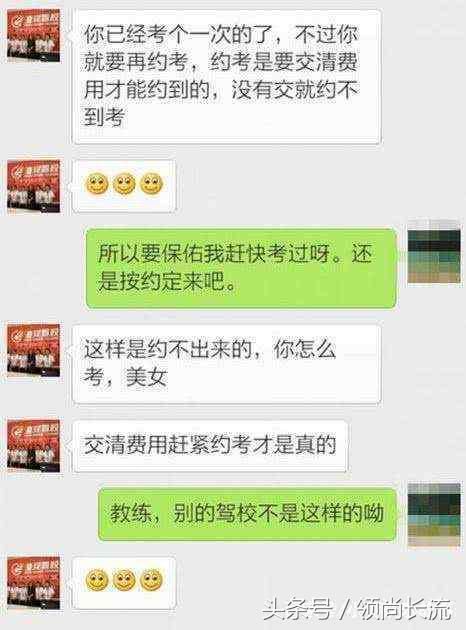This screenshot has height=630, width=466.
Task: Open pixelated user avatar beside 所以要保佑我 message
Action: click(x=434, y=252)
